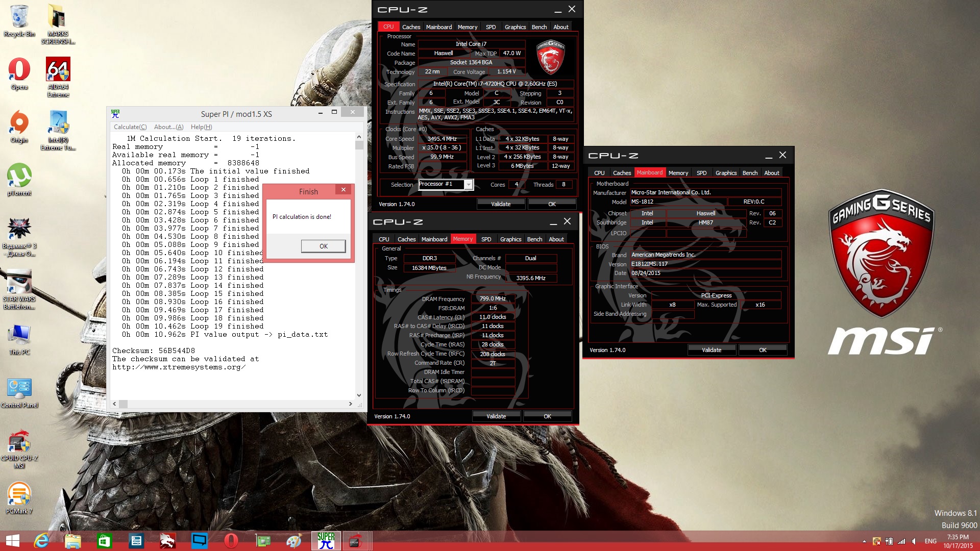
Task: Open Internet Explorer from the taskbar
Action: [x=41, y=541]
